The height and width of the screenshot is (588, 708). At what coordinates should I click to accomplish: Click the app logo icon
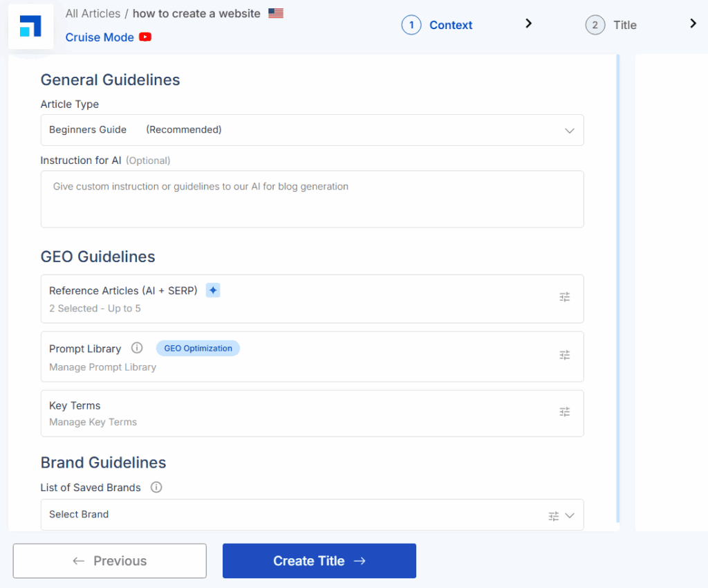point(30,26)
